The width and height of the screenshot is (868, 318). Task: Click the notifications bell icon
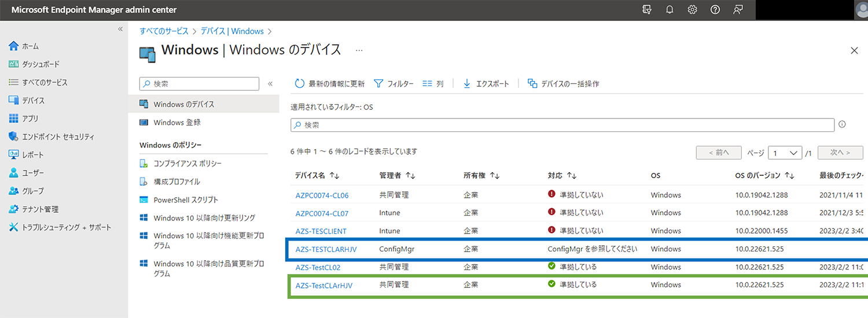[670, 10]
